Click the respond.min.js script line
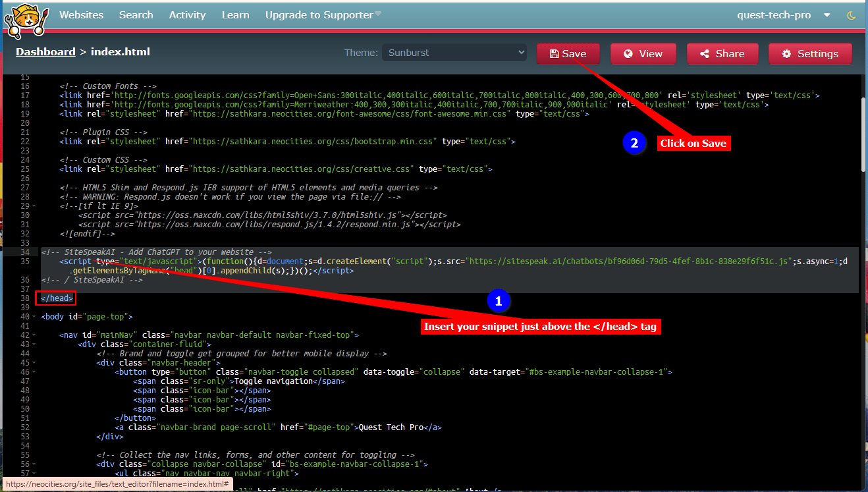868x492 pixels. [269, 225]
